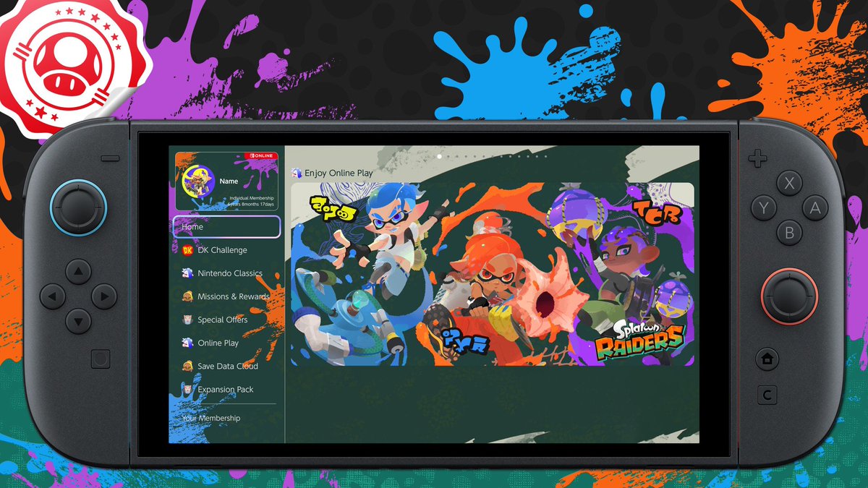Tap the A face button
Image resolution: width=868 pixels, height=488 pixels.
[x=814, y=209]
